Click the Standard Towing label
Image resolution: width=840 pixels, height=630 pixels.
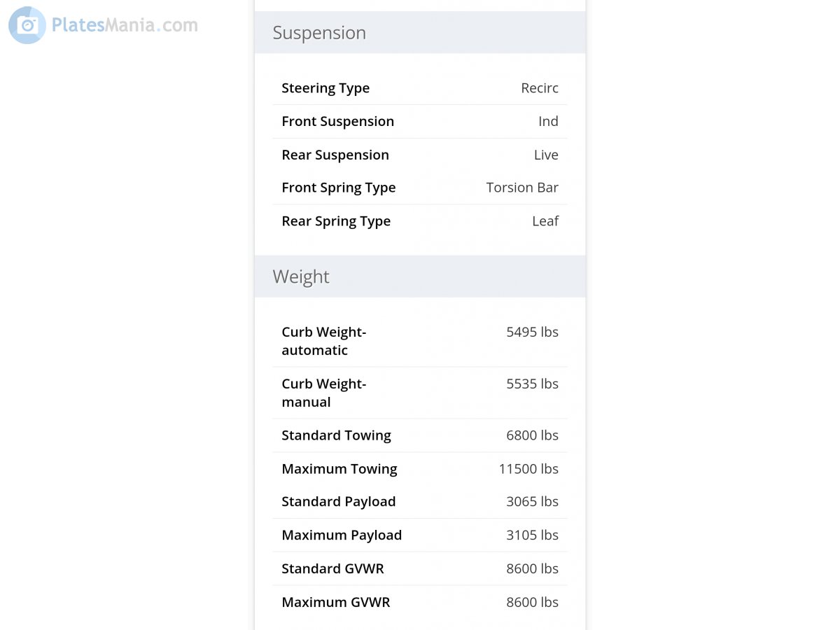click(x=336, y=435)
